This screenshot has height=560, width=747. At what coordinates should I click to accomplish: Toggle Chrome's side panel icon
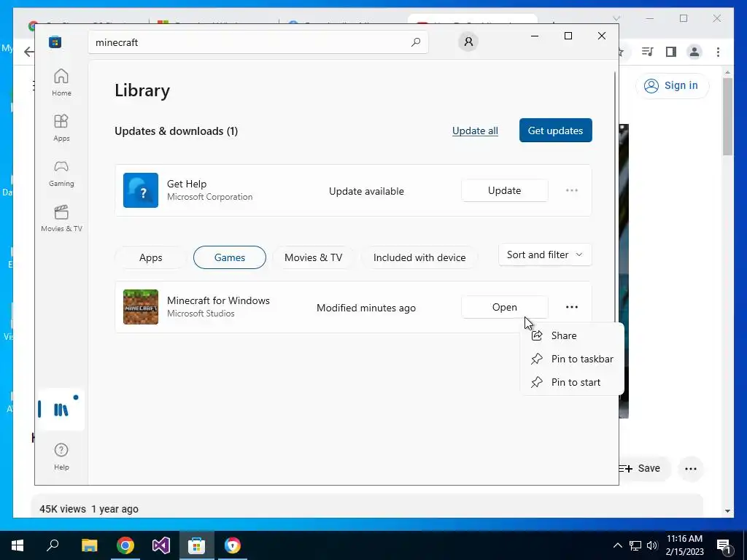(x=671, y=52)
